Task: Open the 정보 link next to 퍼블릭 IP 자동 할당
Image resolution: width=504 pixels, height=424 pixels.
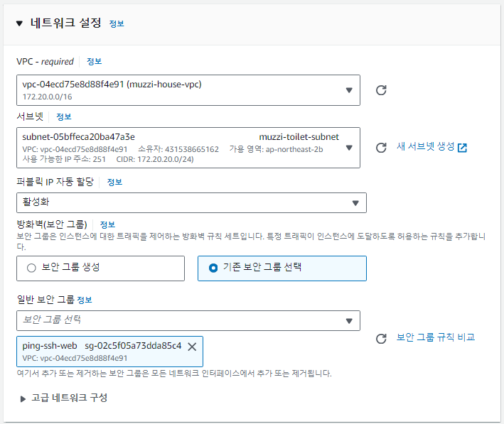Action: pos(114,182)
